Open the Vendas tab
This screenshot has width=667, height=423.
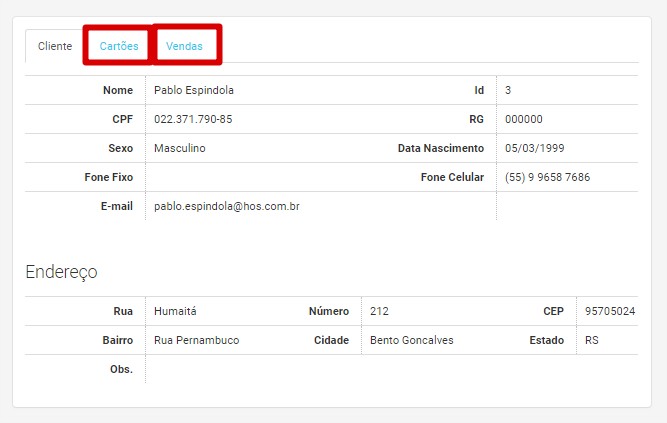185,46
